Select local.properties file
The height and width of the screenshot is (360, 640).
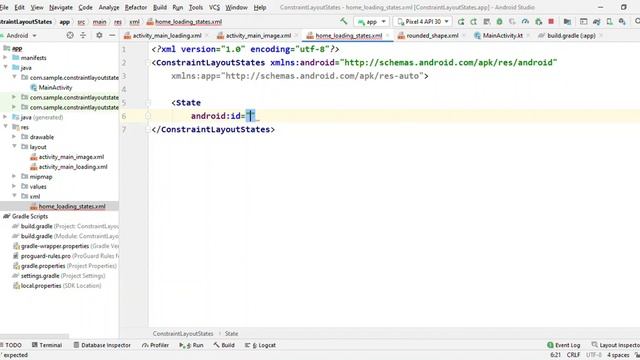(41, 286)
